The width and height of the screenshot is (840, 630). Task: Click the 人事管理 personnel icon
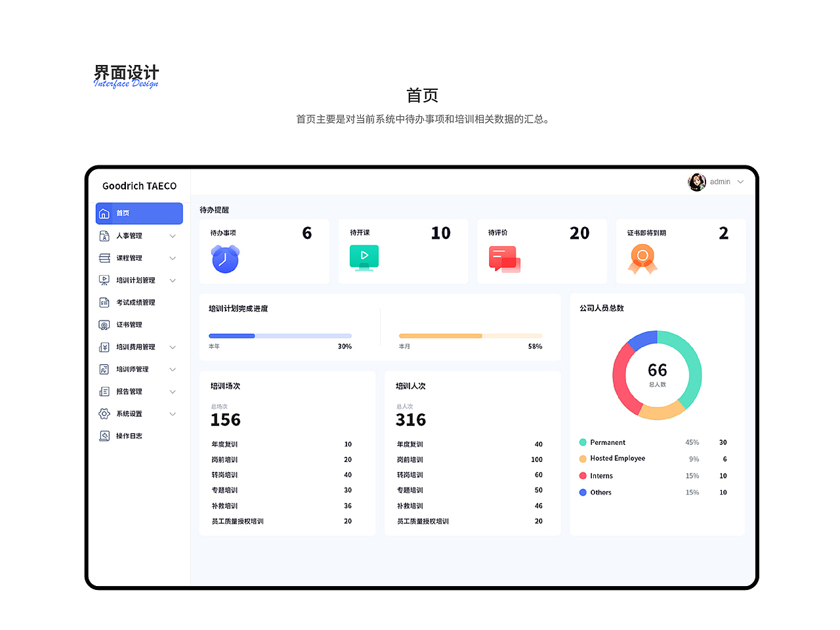tap(104, 236)
